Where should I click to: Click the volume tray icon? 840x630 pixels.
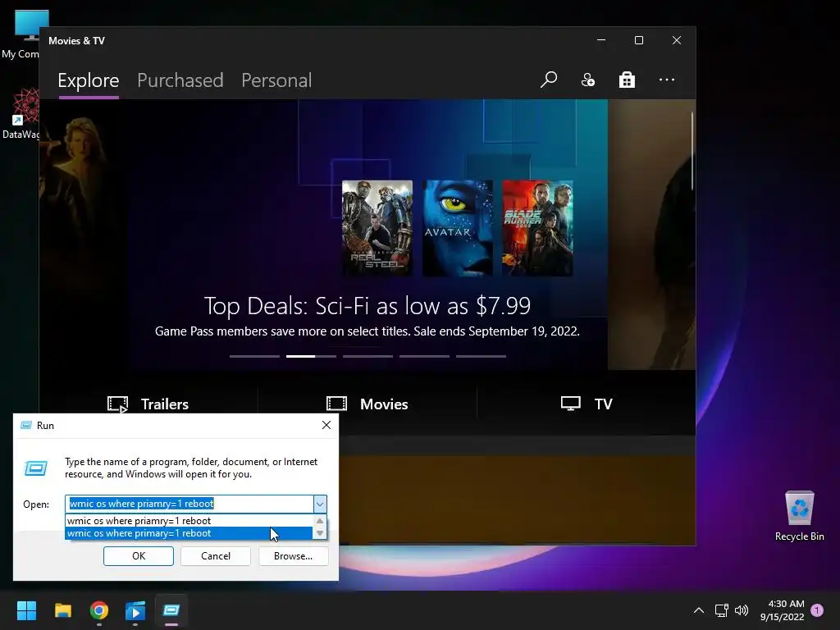pyautogui.click(x=742, y=610)
